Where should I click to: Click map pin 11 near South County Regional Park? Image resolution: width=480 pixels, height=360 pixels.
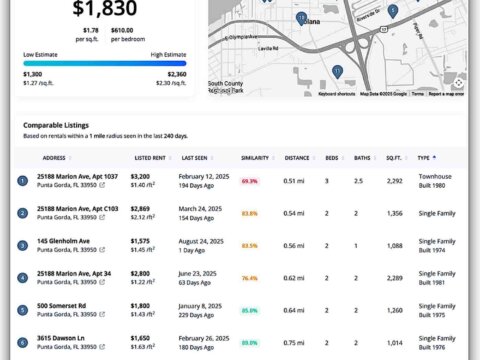point(337,72)
